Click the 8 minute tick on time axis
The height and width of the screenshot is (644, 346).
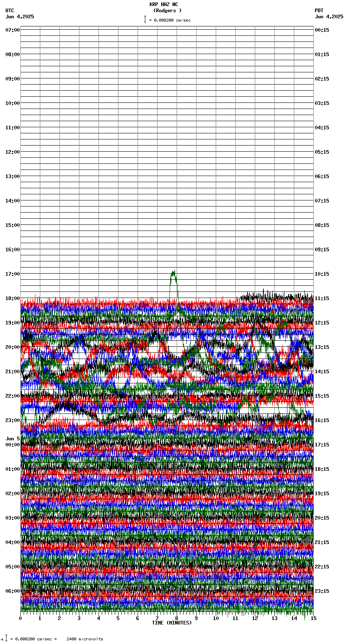coord(177,618)
